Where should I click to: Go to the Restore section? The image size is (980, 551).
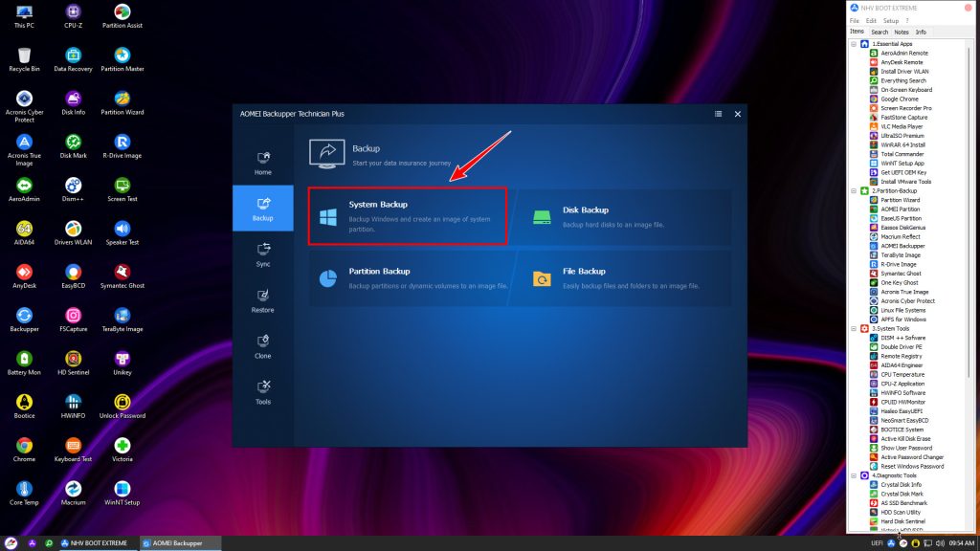[x=263, y=300]
